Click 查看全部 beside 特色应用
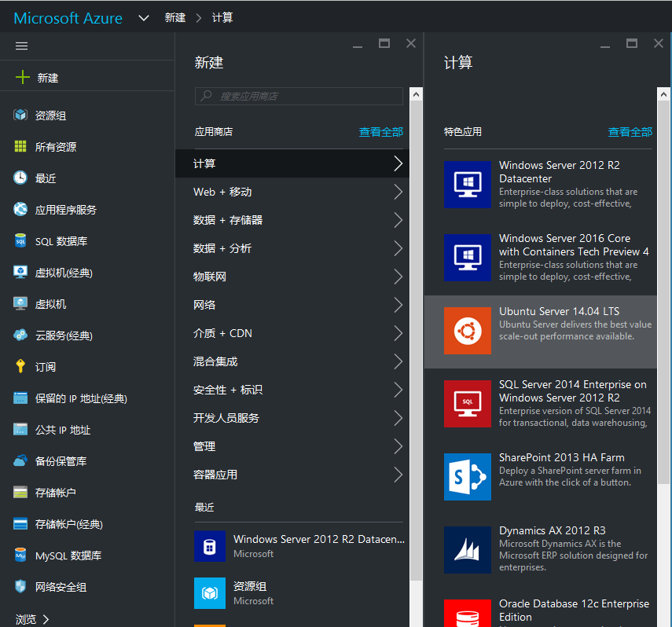The image size is (672, 627). pos(630,131)
